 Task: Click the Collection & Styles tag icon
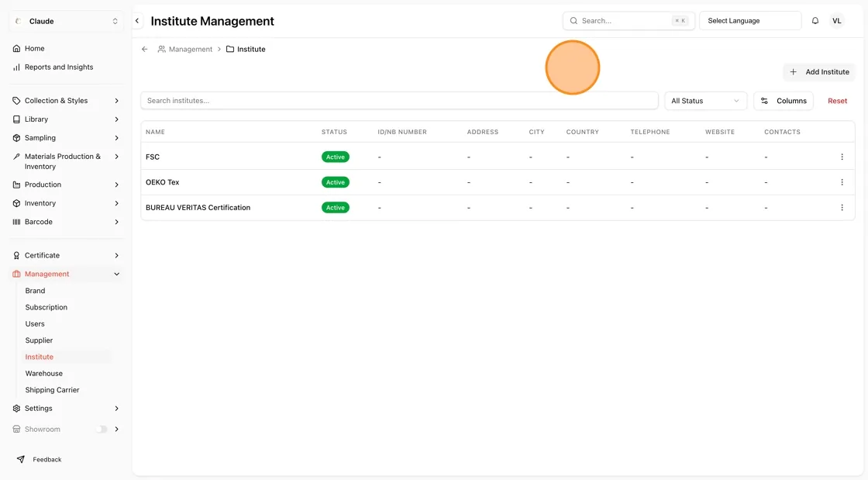[16, 101]
